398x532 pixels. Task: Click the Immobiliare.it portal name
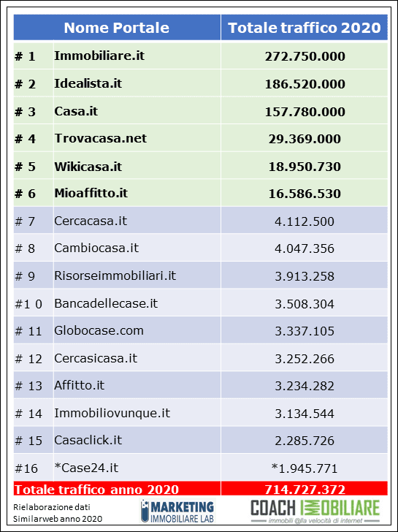click(x=99, y=56)
